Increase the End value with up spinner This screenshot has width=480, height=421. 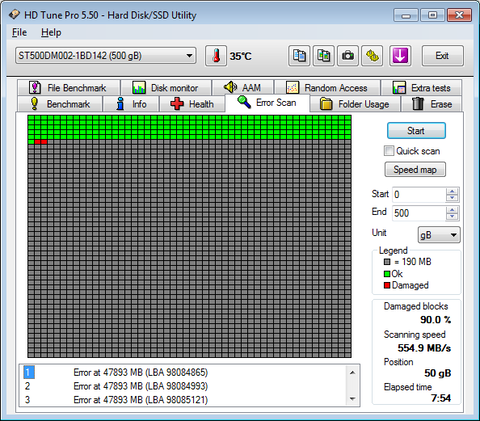[x=452, y=210]
